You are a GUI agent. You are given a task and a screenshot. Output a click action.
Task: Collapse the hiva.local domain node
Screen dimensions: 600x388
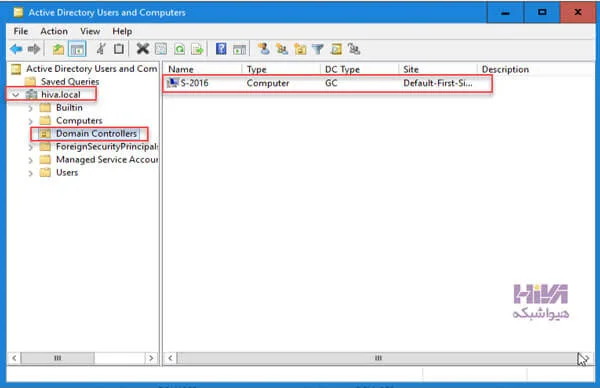click(15, 95)
